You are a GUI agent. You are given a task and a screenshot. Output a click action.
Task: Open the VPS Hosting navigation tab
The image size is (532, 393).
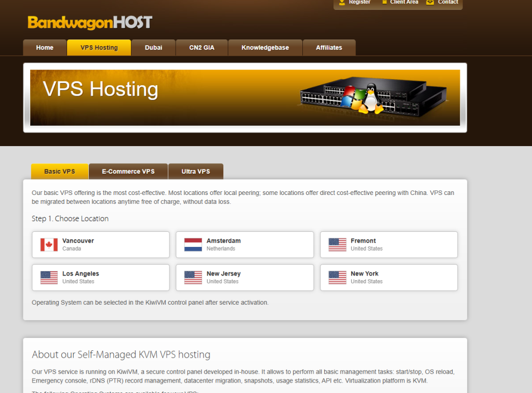99,47
